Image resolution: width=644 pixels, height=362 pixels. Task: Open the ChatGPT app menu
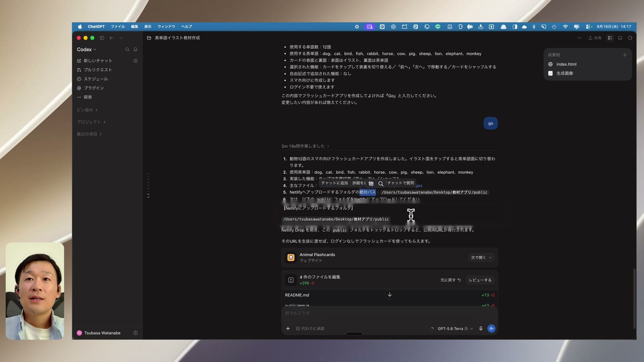point(96,27)
